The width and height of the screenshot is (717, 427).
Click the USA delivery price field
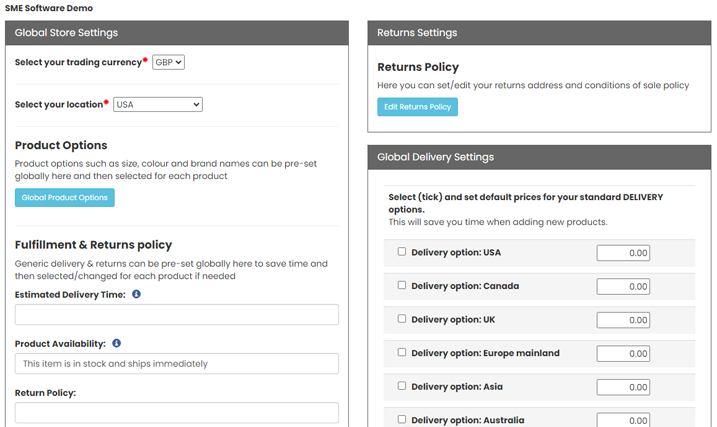pyautogui.click(x=622, y=253)
